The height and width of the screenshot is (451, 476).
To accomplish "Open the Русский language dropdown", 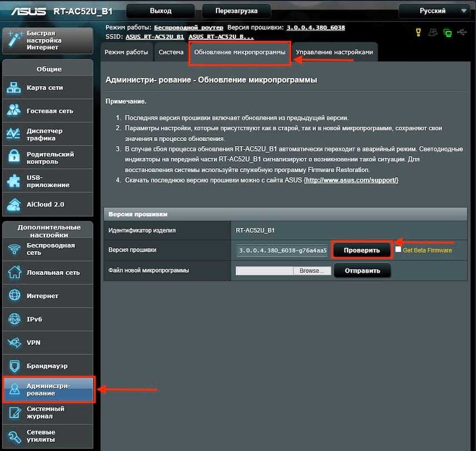I will tap(436, 11).
